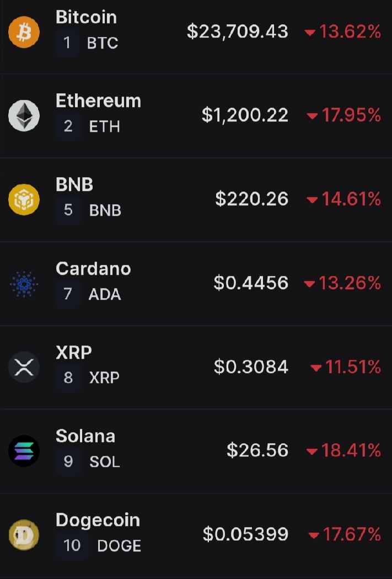
Task: Click the XRP rank 8 badge
Action: (x=68, y=378)
